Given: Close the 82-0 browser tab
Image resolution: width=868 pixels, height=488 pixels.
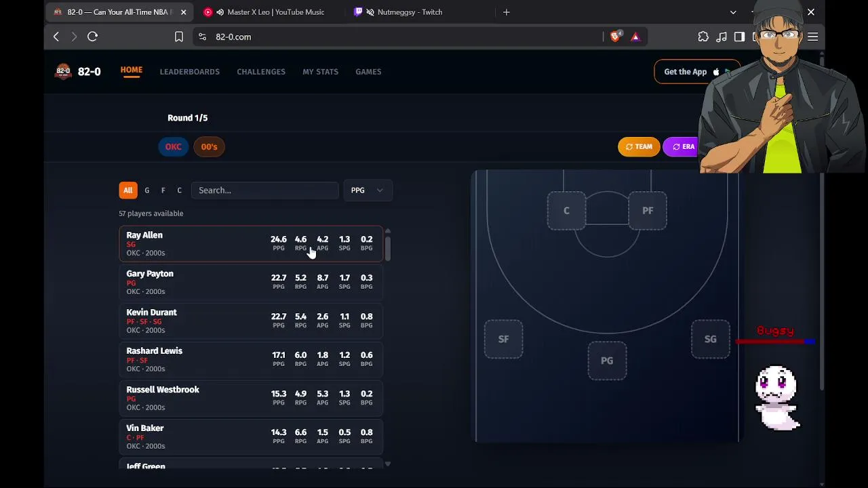Looking at the screenshot, I should (183, 12).
